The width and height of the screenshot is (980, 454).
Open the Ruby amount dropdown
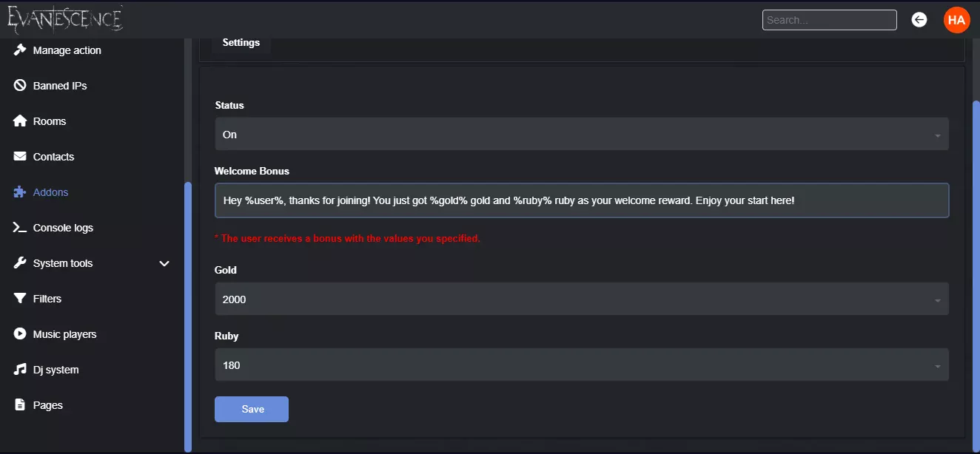pos(581,365)
